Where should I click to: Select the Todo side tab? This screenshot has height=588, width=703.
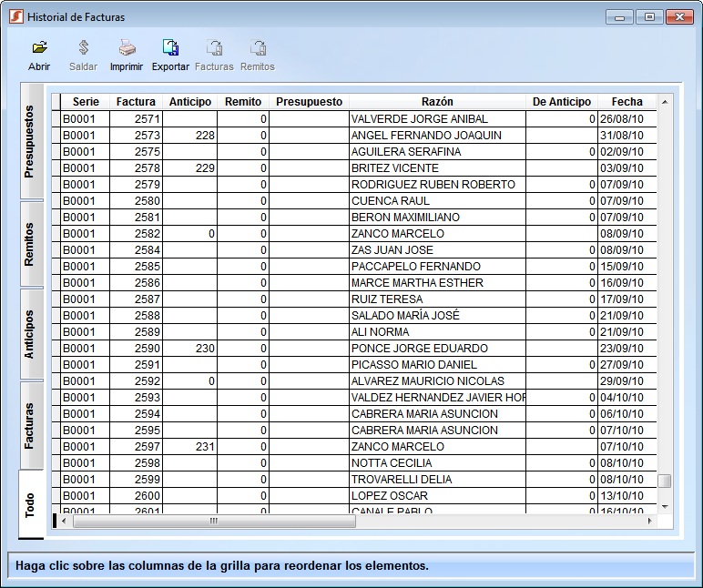tap(30, 506)
